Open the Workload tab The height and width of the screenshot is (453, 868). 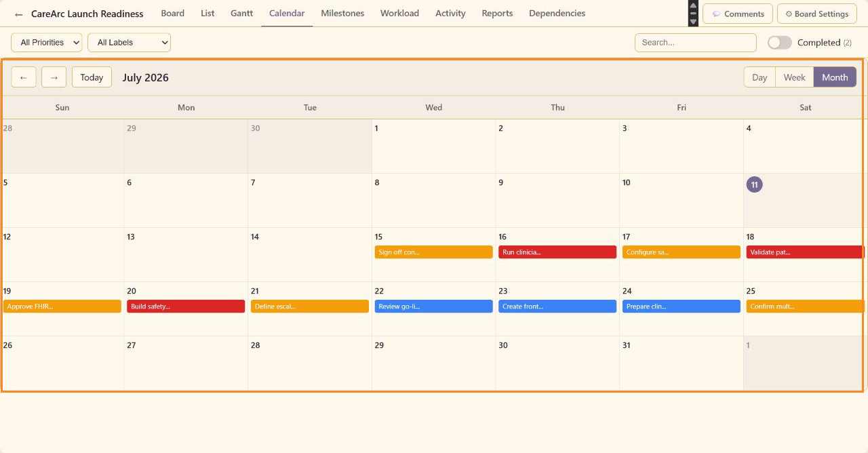(399, 13)
